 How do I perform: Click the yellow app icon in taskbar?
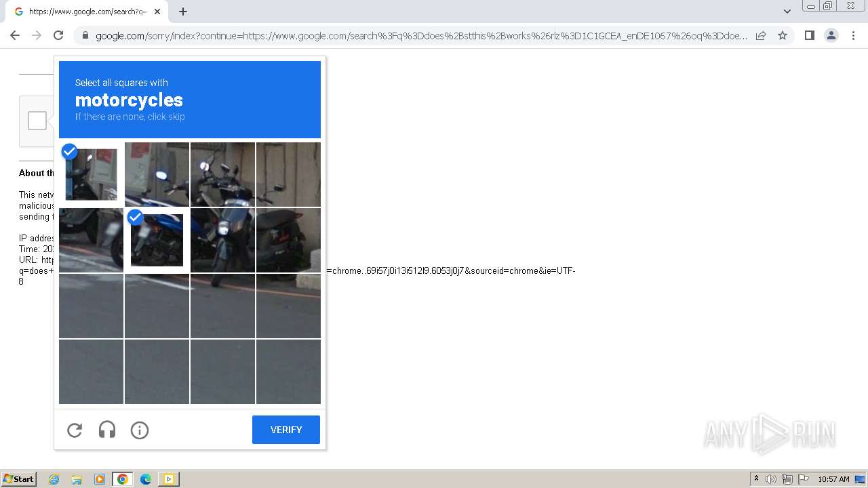[169, 479]
